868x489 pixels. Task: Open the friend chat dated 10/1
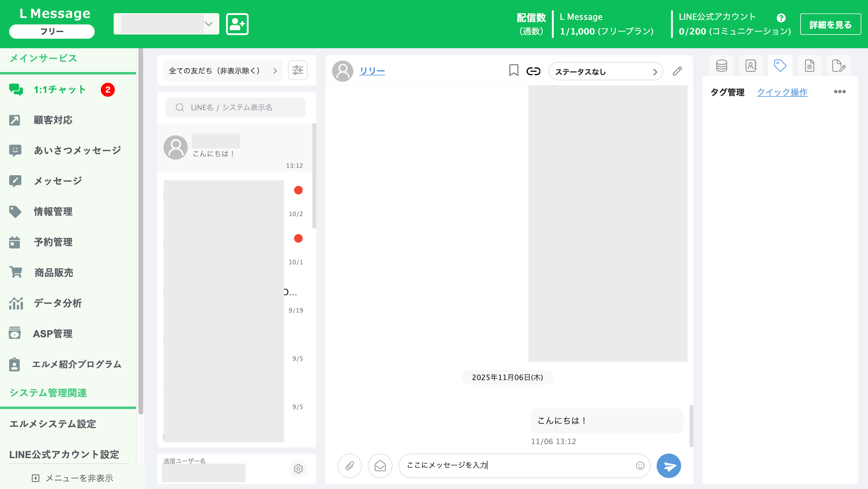pos(234,244)
